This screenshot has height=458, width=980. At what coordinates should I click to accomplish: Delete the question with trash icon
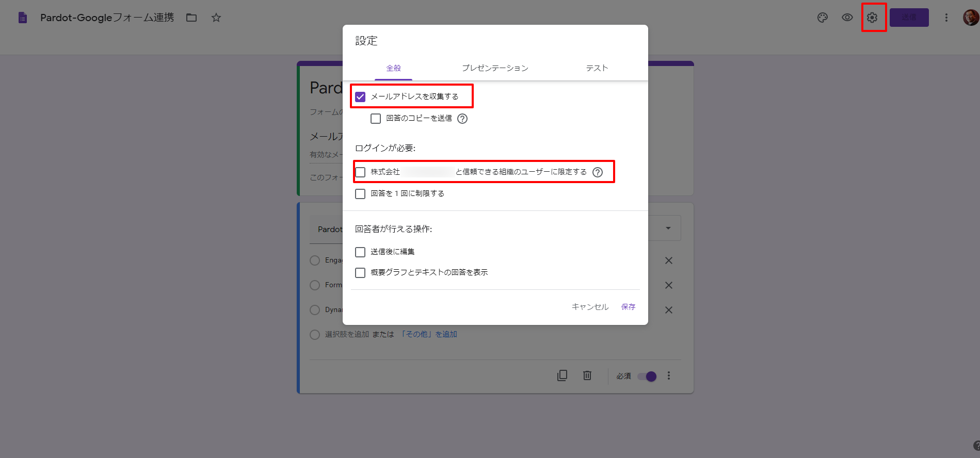pyautogui.click(x=587, y=375)
